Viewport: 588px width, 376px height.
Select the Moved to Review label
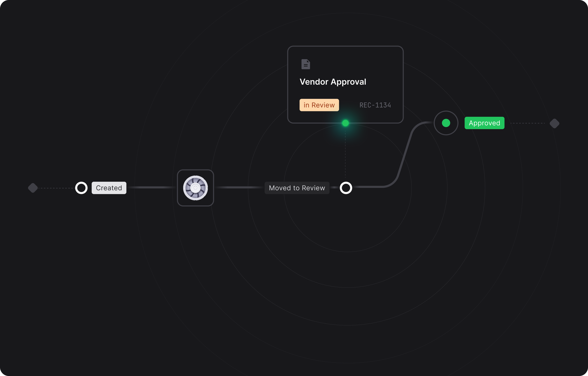pos(297,188)
